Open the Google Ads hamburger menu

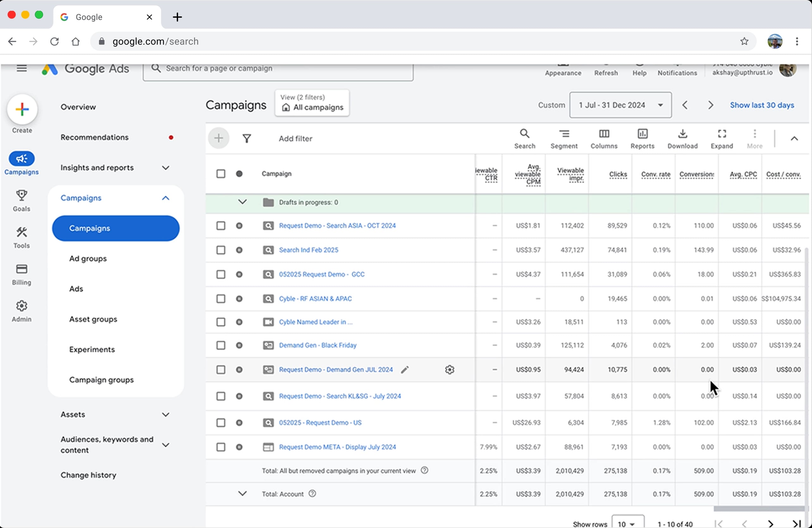tap(22, 69)
